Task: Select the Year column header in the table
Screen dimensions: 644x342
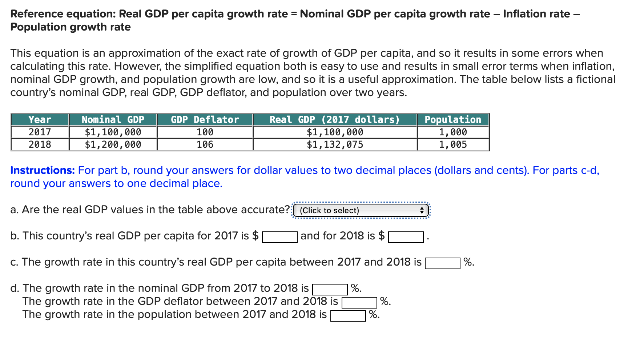Action: (x=40, y=120)
